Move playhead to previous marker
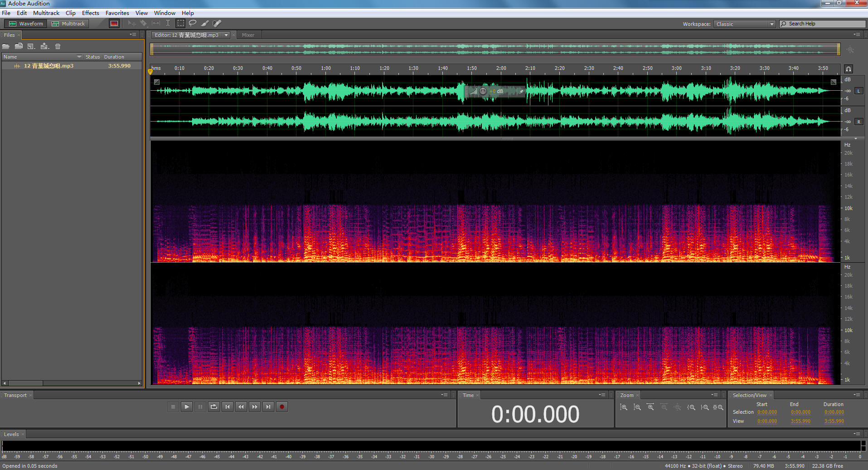This screenshot has height=470, width=868. tap(228, 407)
